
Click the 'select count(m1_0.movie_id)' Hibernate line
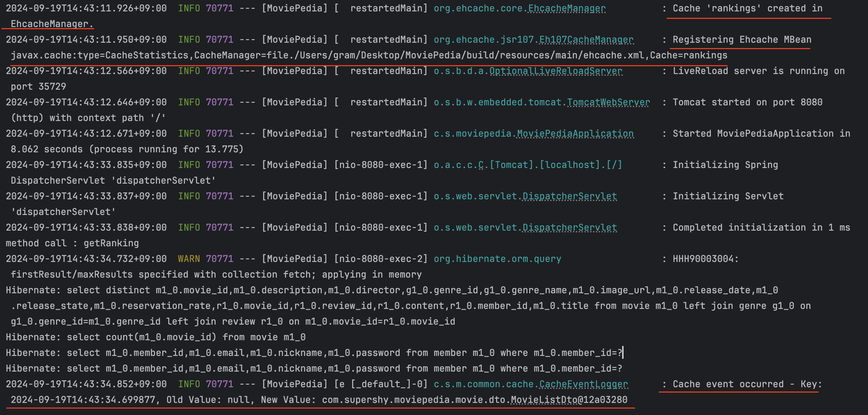coord(156,337)
